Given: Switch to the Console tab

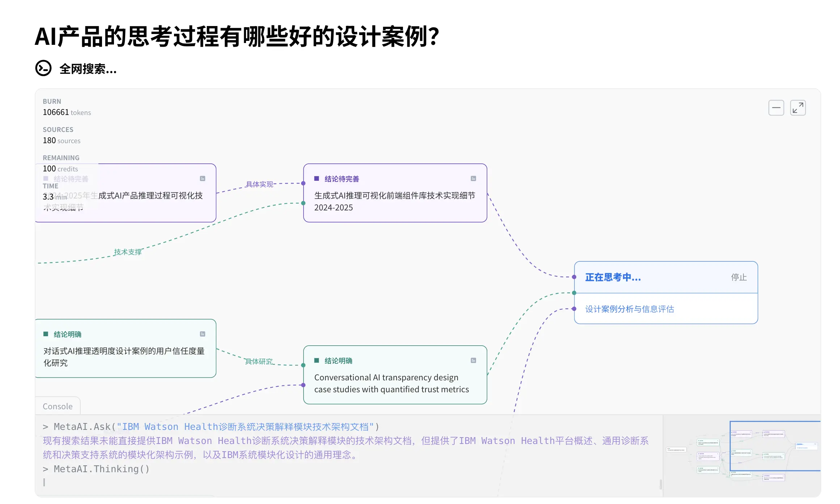Looking at the screenshot, I should pyautogui.click(x=58, y=406).
